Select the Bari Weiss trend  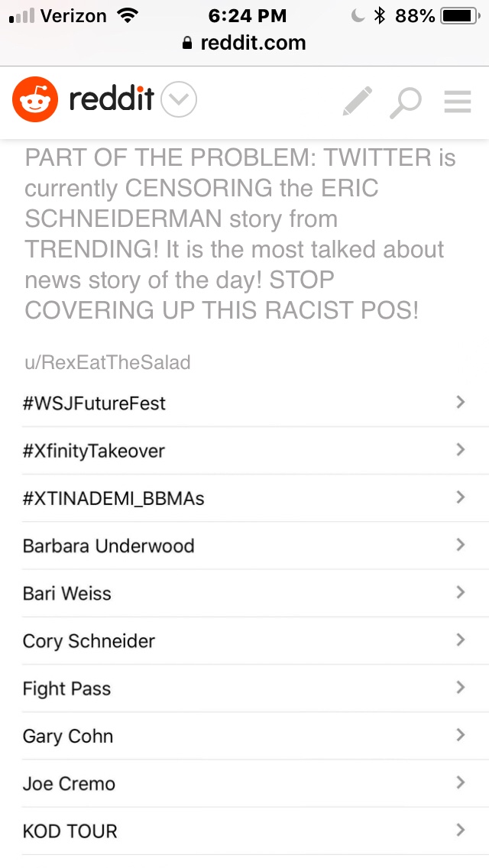coord(67,593)
